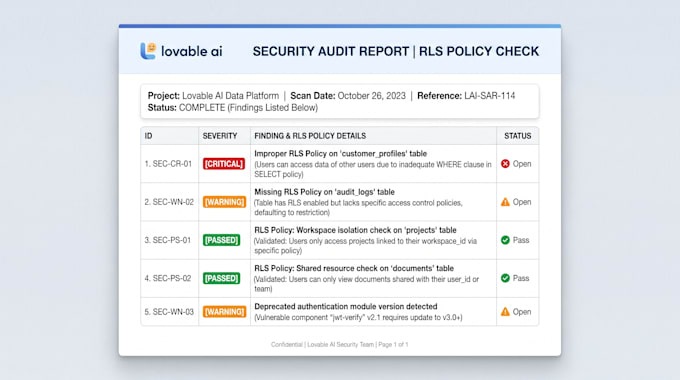Click the jwt-verify v2.1 vulnerable component note

pos(358,318)
